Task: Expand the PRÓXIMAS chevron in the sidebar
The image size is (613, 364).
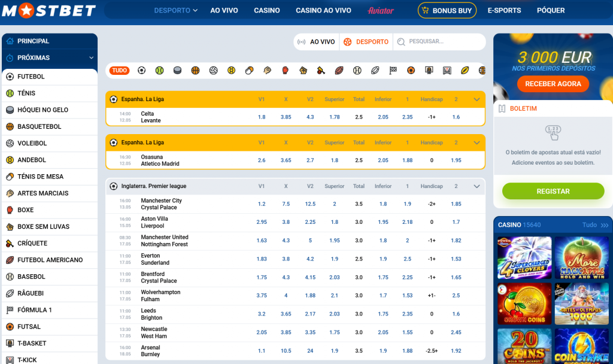Action: coord(91,58)
